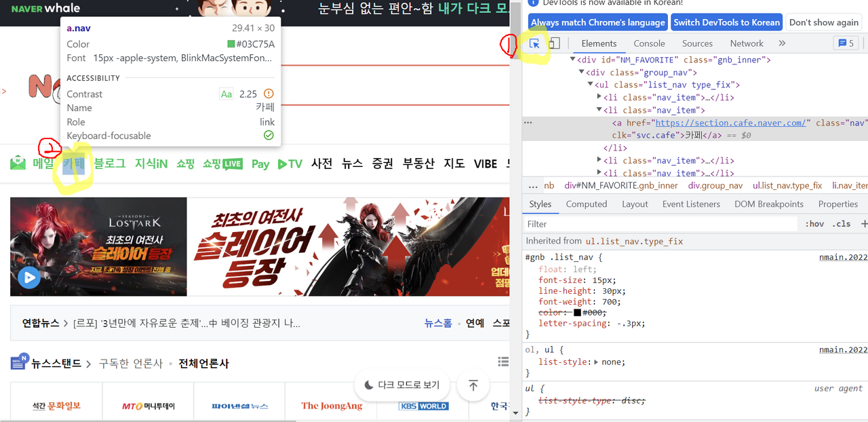Select the 전체언론사 tab
The width and height of the screenshot is (868, 422).
pos(203,364)
